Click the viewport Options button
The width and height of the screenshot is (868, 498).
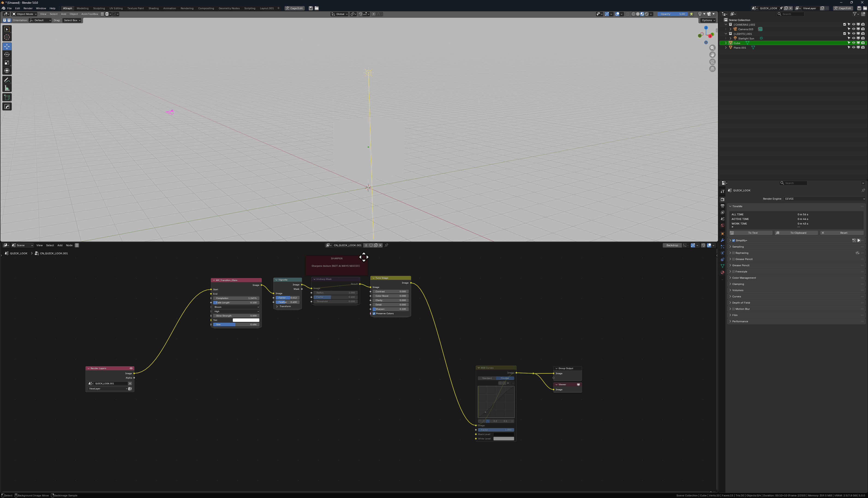pyautogui.click(x=708, y=20)
